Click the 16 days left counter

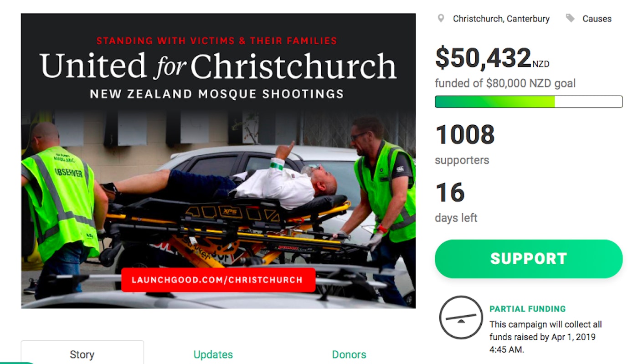(x=450, y=193)
